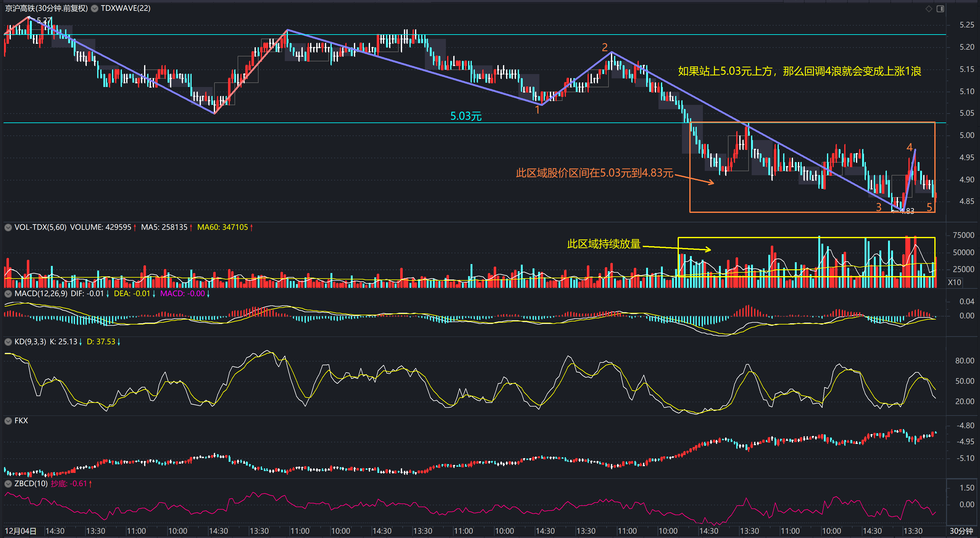This screenshot has height=538, width=980.
Task: Click the X10 volume scale label
Action: coord(954,282)
